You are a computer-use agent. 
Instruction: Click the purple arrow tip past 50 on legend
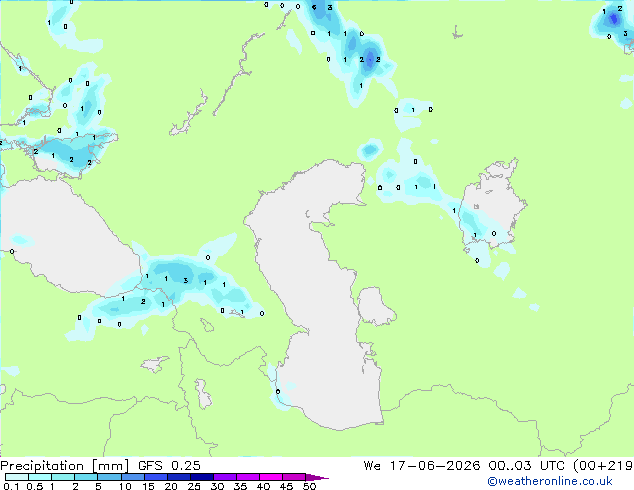pyautogui.click(x=317, y=478)
